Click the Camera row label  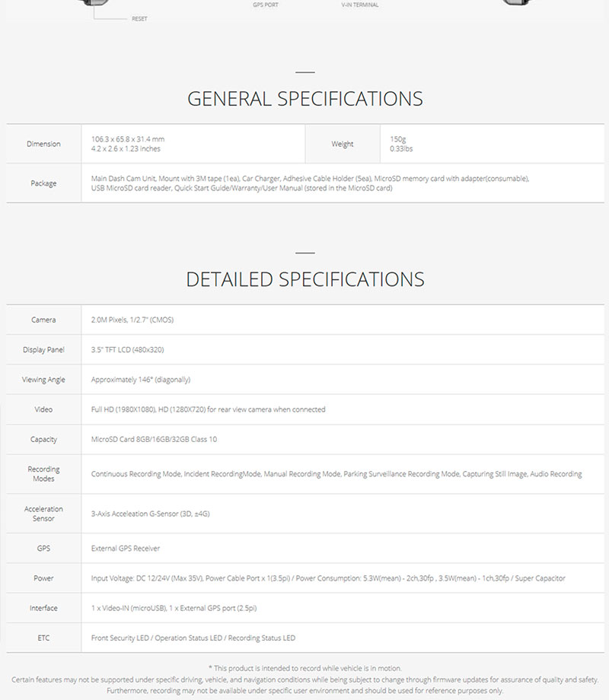pos(43,320)
